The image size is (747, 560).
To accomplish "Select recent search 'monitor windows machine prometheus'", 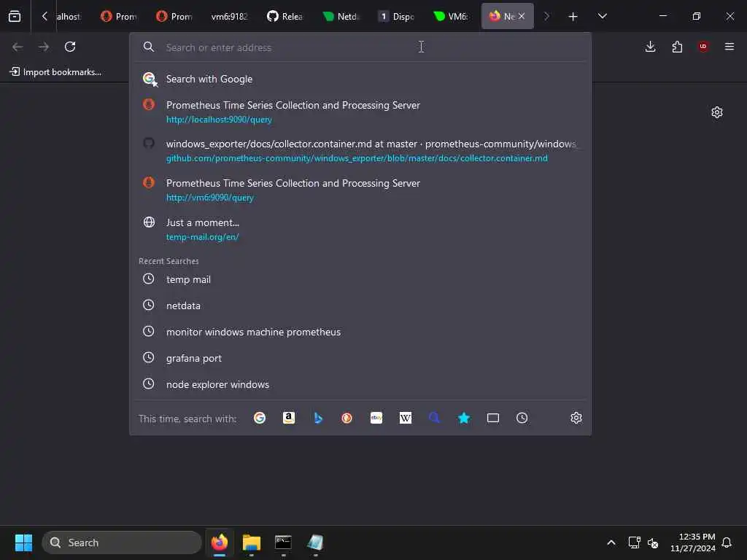I will pos(360,332).
